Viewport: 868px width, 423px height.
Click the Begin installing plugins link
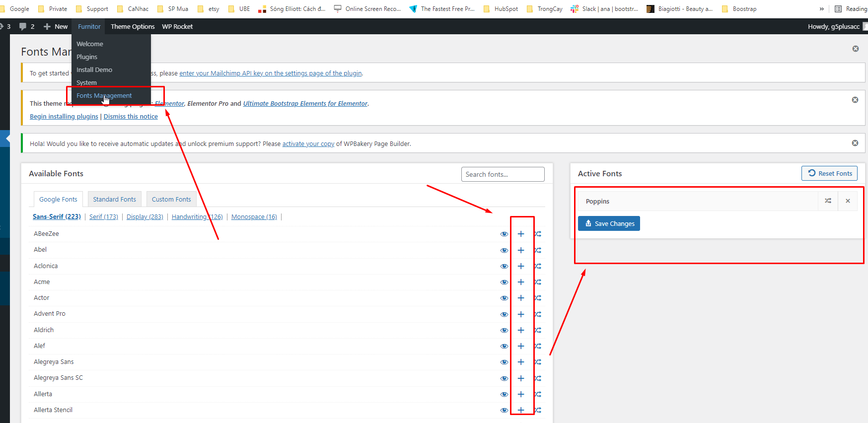pyautogui.click(x=64, y=116)
